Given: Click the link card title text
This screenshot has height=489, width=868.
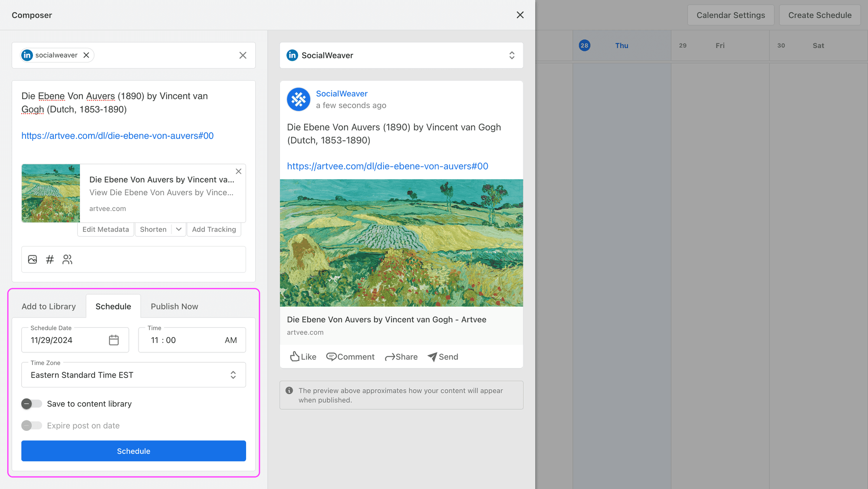Looking at the screenshot, I should pyautogui.click(x=161, y=180).
